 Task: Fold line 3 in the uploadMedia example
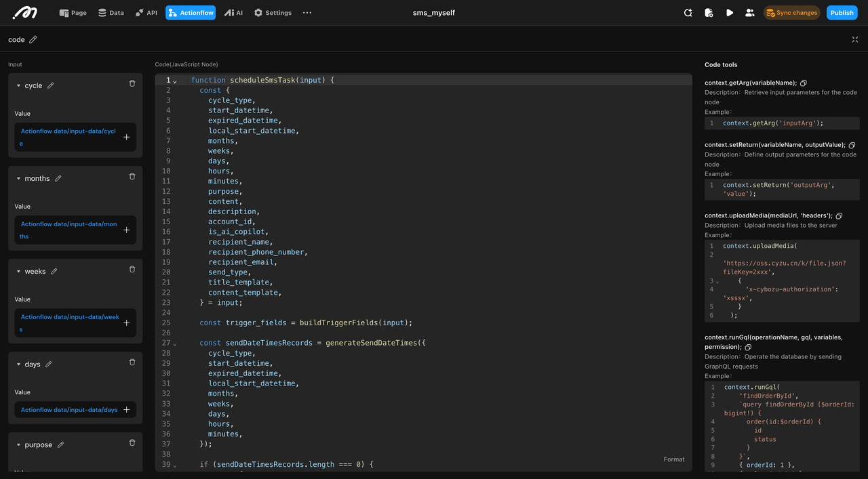tap(717, 281)
